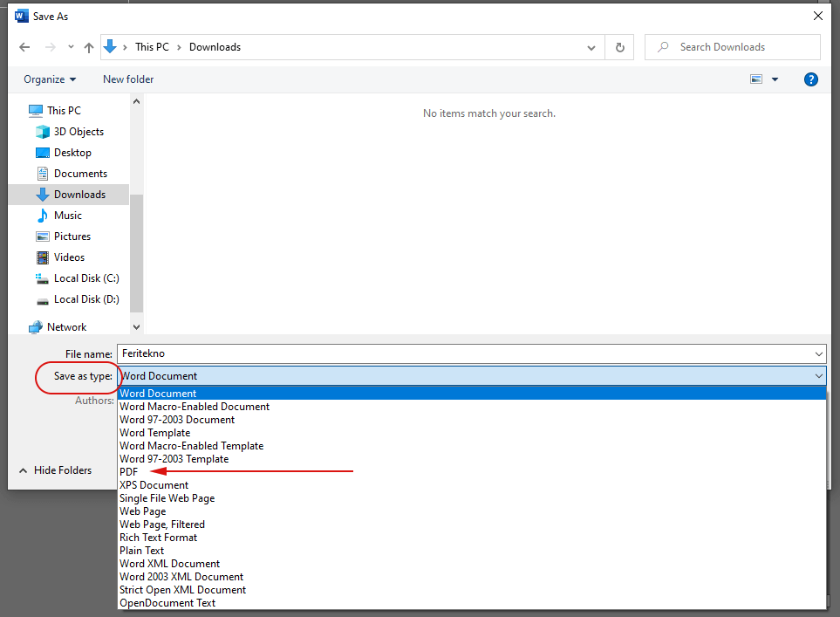Select Word 2003 XML Document type
Screen dimensions: 840x617
(x=472, y=577)
